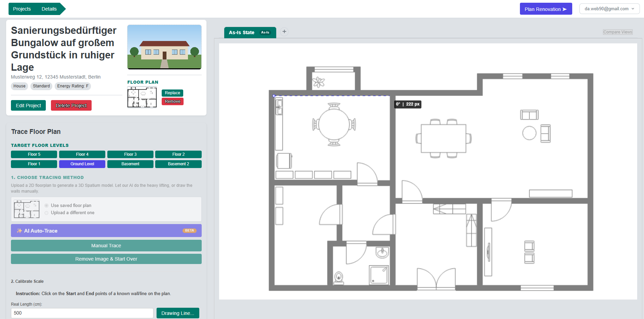Click saved floor plan thumbnail in tracing method
Screen dimensions: 644x319
click(x=27, y=209)
